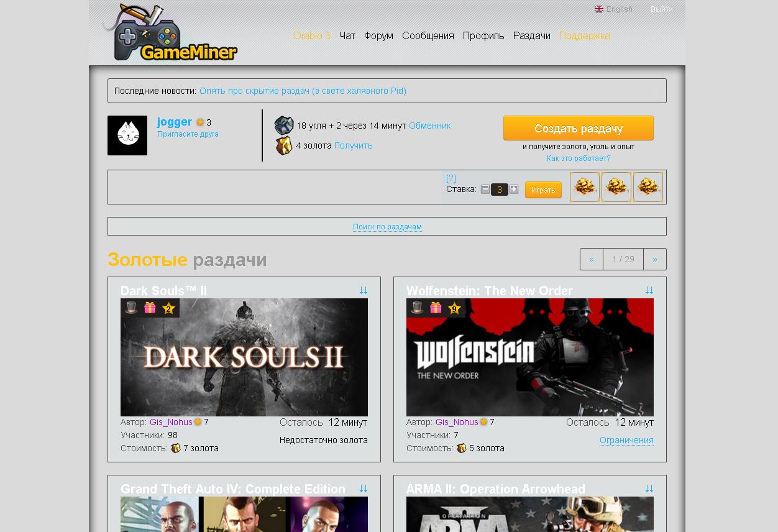Viewport: 778px width, 532px height.
Task: Decrease bet with the minus button
Action: point(485,190)
